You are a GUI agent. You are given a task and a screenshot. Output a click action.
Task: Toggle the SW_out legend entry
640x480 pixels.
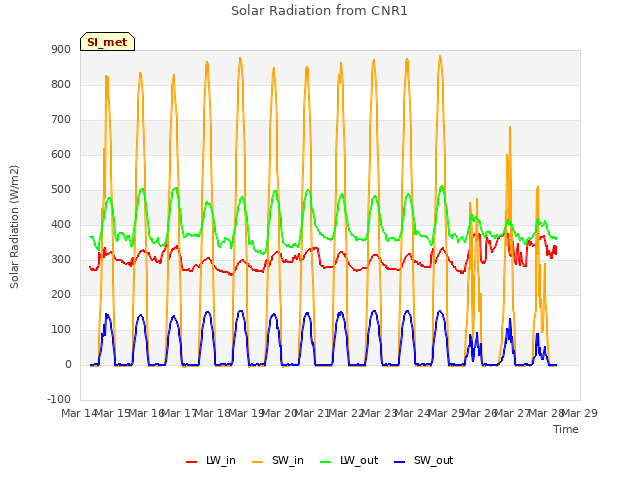pyautogui.click(x=424, y=460)
